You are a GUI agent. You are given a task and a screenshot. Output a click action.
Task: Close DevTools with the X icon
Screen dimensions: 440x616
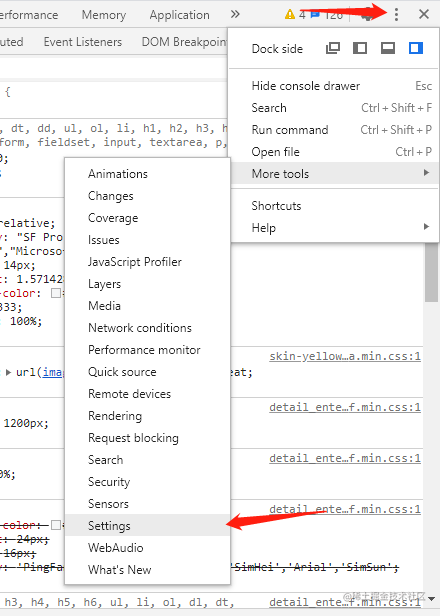424,15
